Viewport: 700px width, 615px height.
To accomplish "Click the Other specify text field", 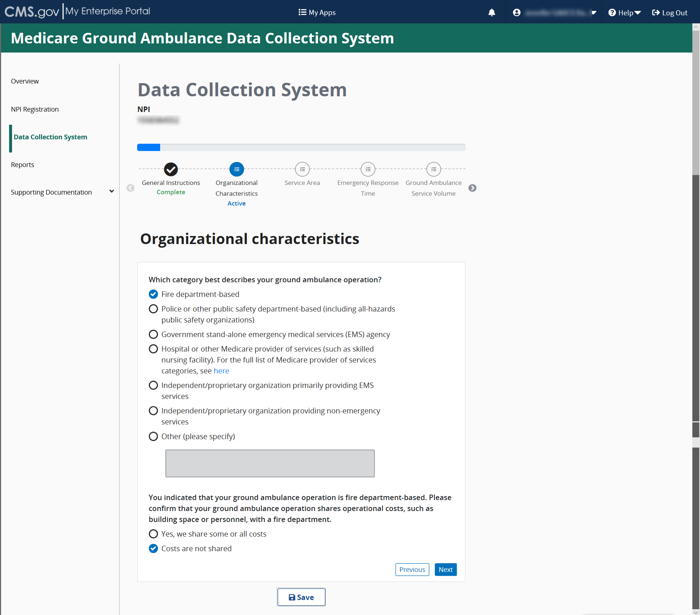I will pos(270,463).
